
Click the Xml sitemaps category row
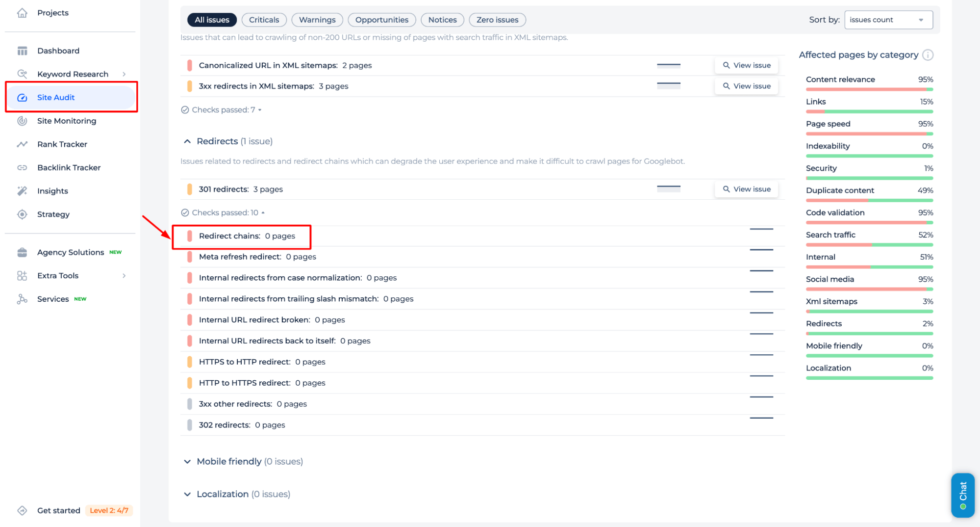869,305
